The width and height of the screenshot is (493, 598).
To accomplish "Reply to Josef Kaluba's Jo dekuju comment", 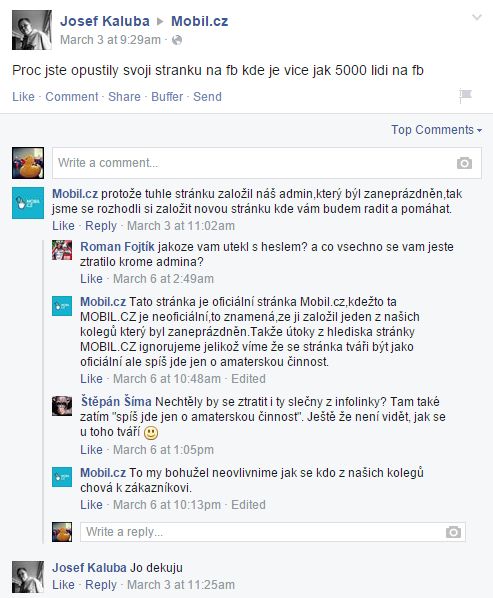I will (101, 585).
